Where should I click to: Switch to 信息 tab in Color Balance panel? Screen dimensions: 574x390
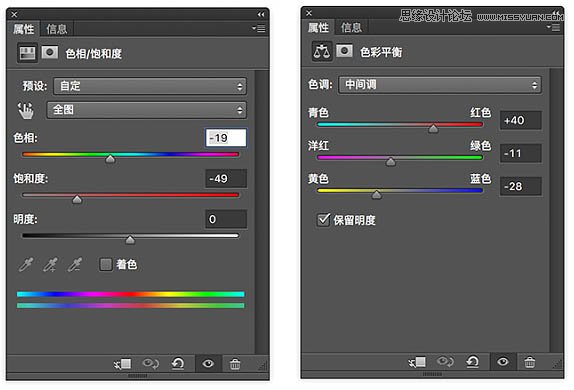(x=351, y=27)
